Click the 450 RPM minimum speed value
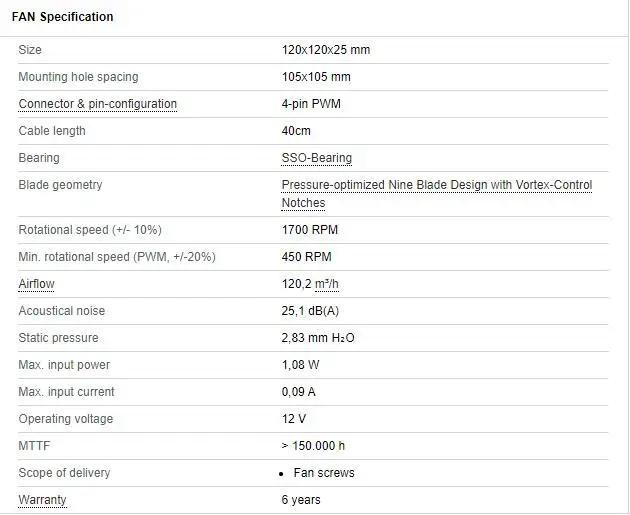 306,257
